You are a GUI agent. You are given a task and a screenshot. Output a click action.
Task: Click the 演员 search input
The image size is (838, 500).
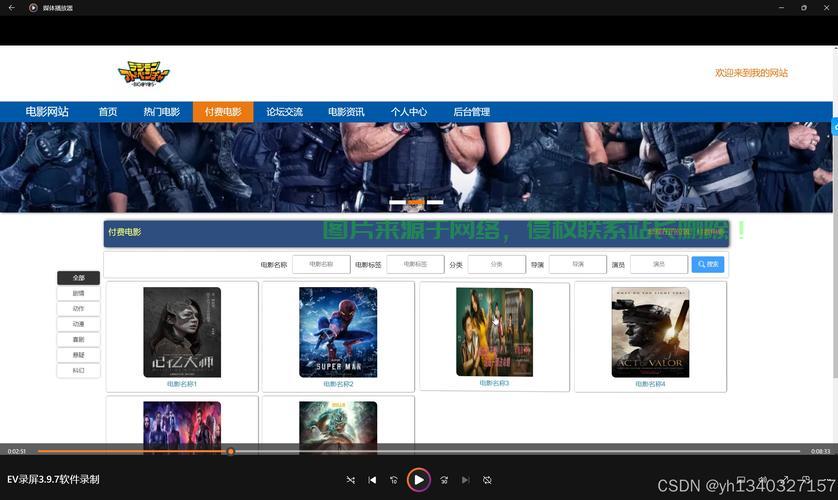pyautogui.click(x=659, y=264)
